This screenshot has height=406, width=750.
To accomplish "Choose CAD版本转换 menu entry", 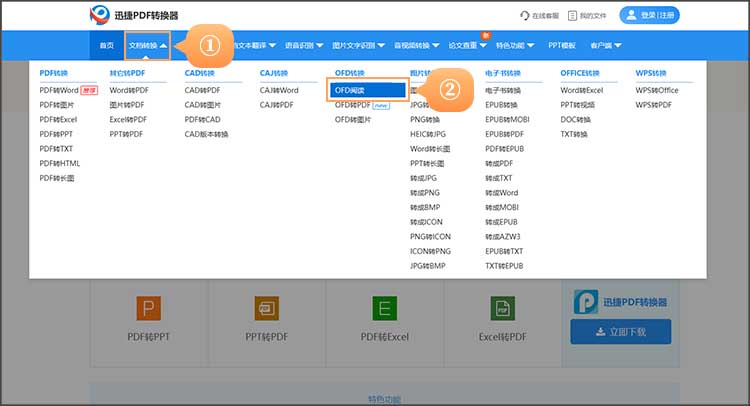I will point(206,134).
